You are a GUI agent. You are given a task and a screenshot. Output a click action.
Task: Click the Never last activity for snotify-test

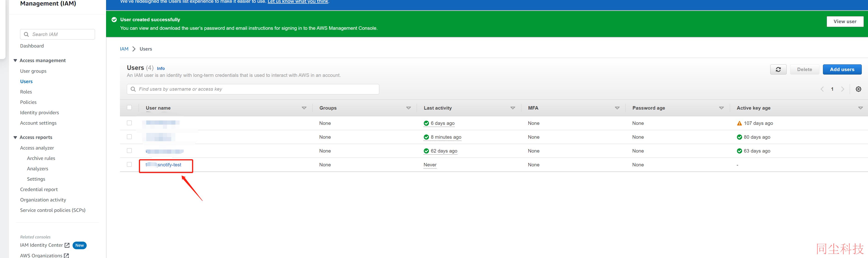tap(430, 165)
